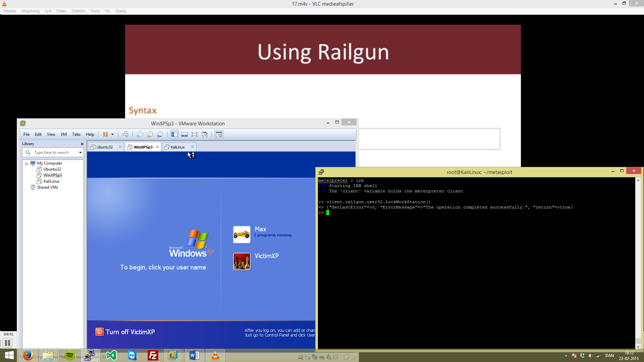Click the Unity mode toolbar icon
644x362 pixels.
click(x=205, y=134)
